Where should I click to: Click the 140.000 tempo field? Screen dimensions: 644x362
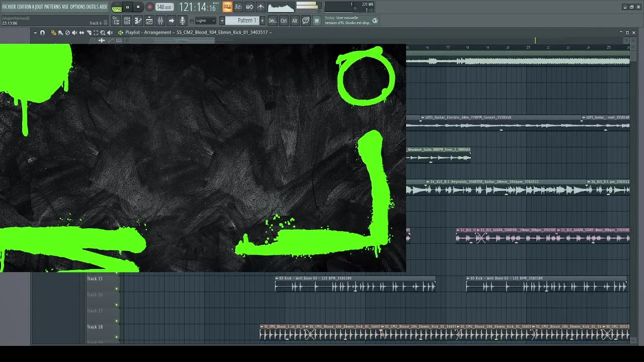tap(164, 7)
